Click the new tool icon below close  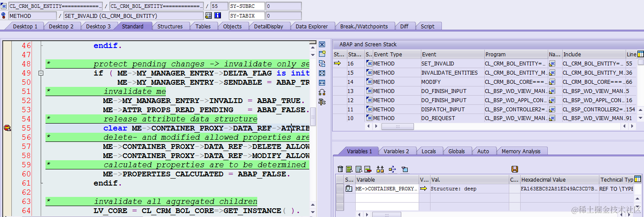click(x=322, y=54)
